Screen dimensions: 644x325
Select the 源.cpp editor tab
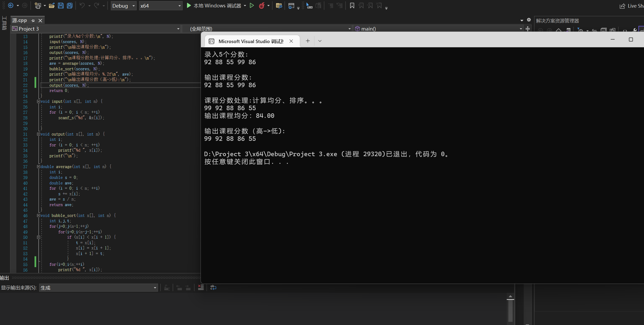coord(20,20)
